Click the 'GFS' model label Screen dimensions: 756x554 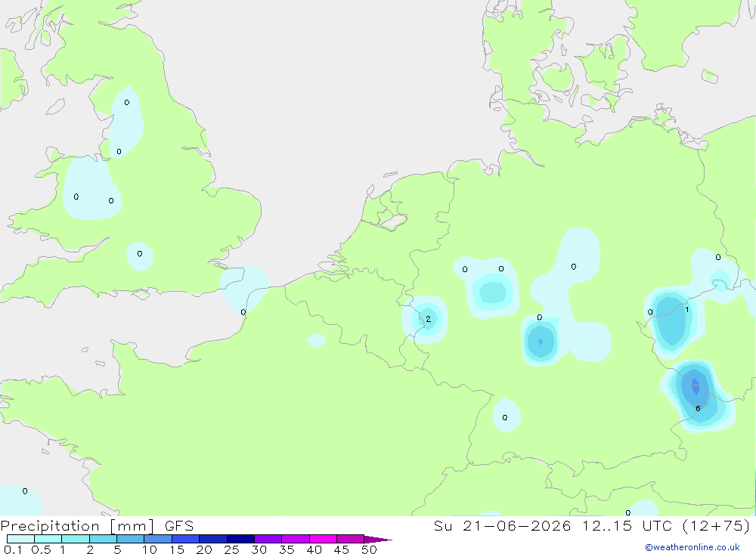coord(179,525)
